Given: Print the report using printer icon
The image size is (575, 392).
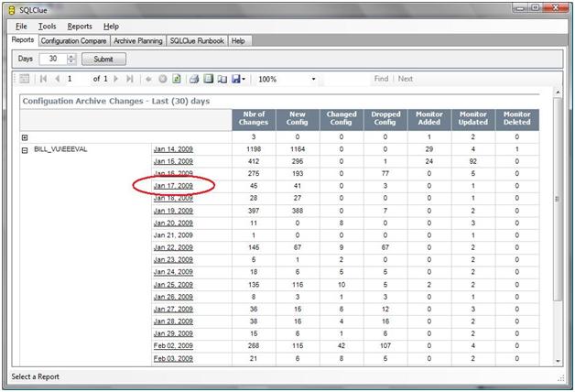Looking at the screenshot, I should [194, 80].
